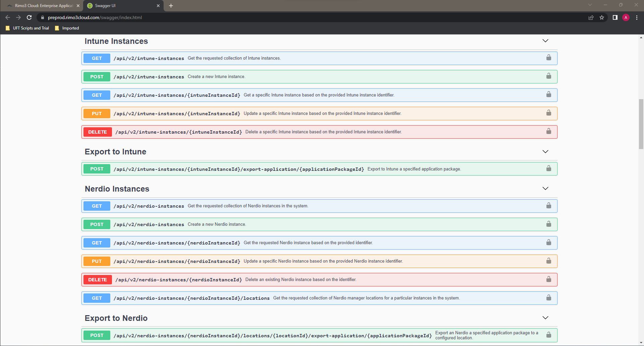
Task: Click the page vertical scrollbar thumb
Action: point(641,124)
